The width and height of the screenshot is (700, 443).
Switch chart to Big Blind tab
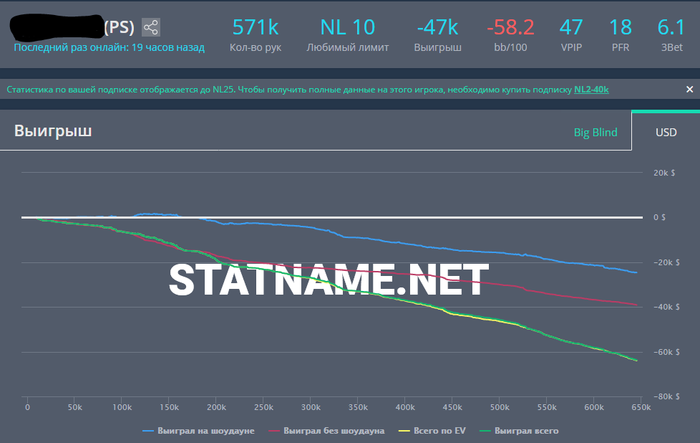[595, 132]
